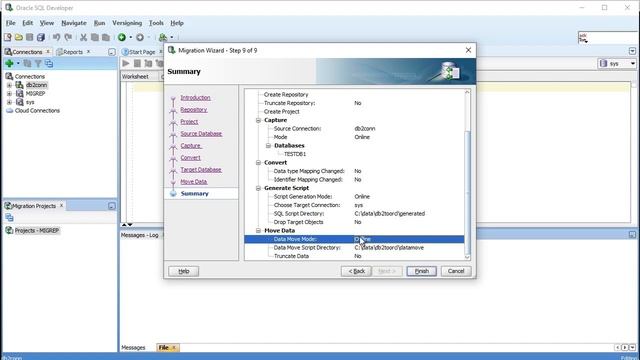Screen dimensions: 640x360
Task: Click the Finish button
Action: coord(421,271)
